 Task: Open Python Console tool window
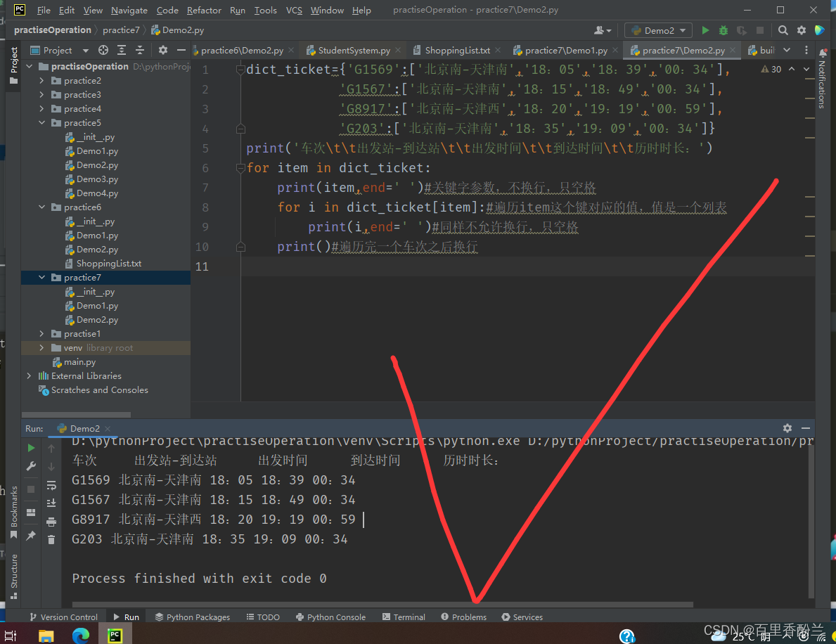coord(330,617)
